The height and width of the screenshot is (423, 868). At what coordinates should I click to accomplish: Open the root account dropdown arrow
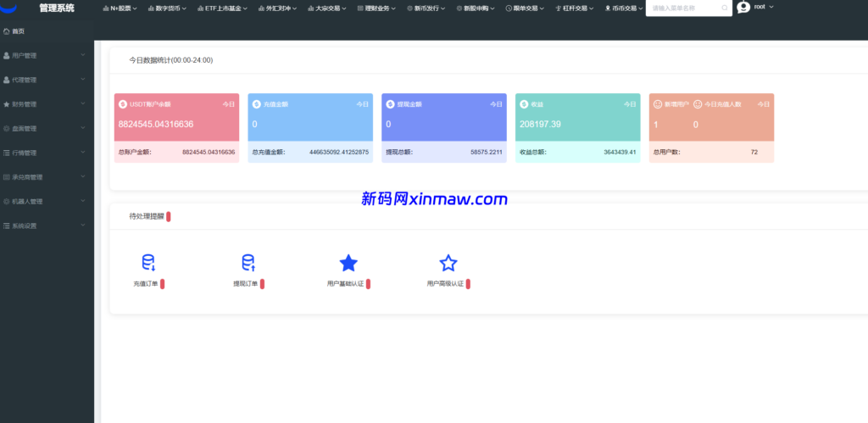[771, 7]
